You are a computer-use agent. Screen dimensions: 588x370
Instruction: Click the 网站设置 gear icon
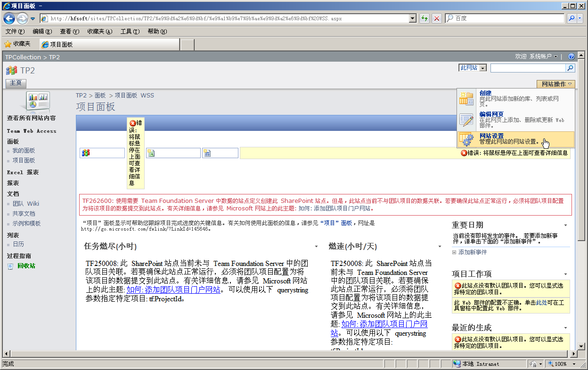coord(466,139)
